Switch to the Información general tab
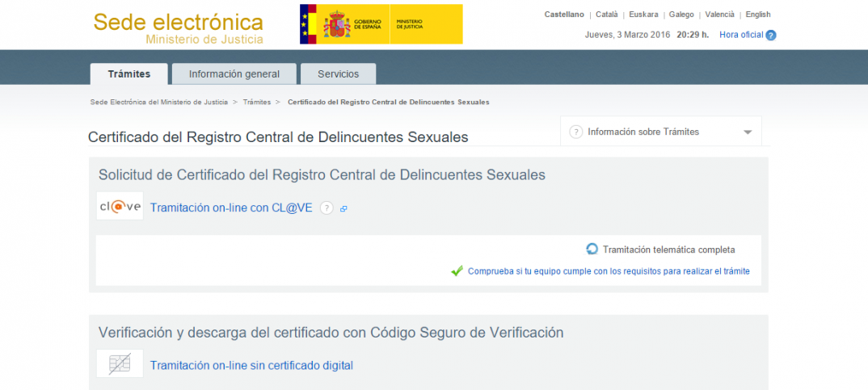 (x=234, y=74)
